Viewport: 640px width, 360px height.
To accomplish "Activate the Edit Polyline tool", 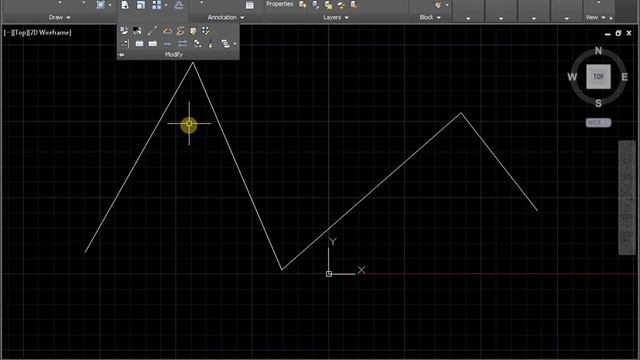I will [x=167, y=30].
